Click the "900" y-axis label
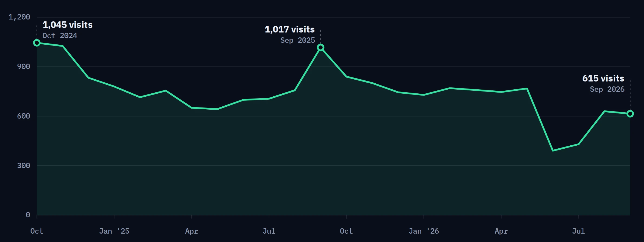The width and height of the screenshot is (644, 242). (x=24, y=67)
